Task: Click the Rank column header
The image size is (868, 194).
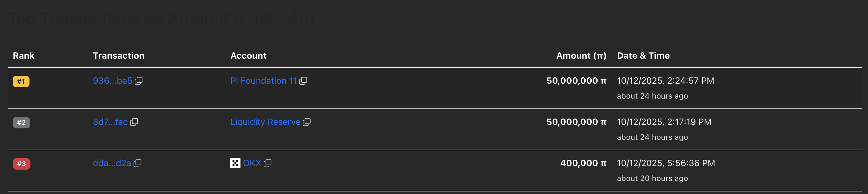Action: tap(23, 55)
